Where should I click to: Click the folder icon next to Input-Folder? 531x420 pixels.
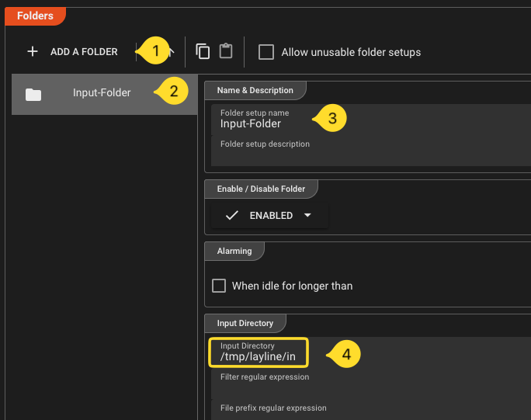33,94
